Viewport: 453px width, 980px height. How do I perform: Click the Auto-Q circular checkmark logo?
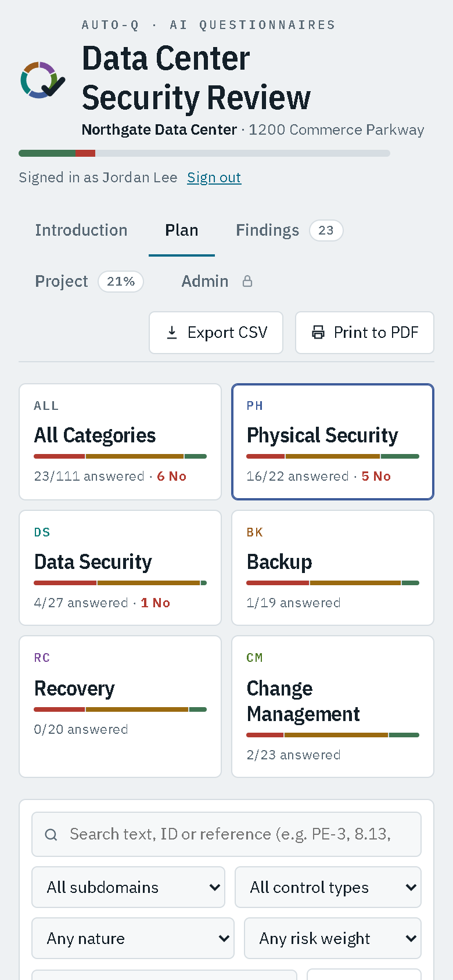point(43,80)
